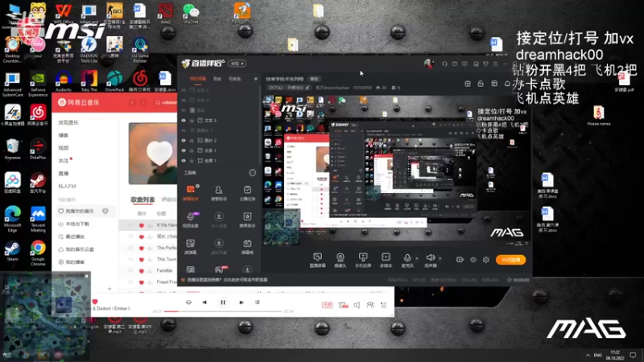The width and height of the screenshot is (644, 362).
Task: Toggle lock on 文本 3 source
Action: pyautogui.click(x=192, y=120)
